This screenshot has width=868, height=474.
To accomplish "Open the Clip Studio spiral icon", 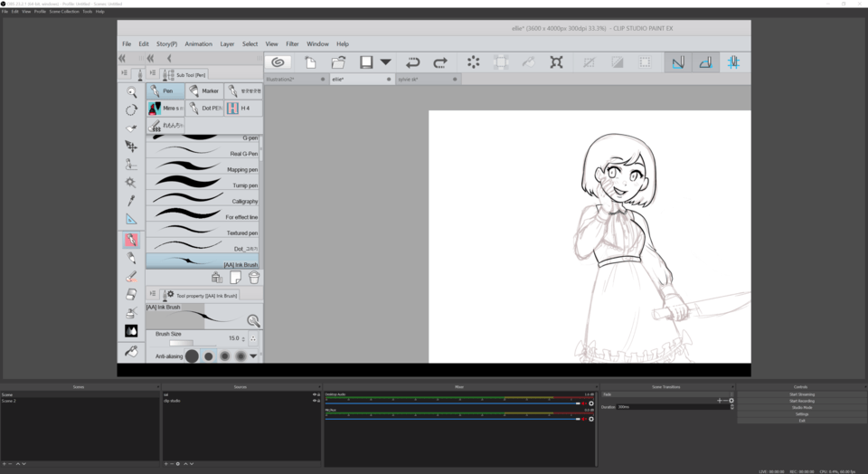I will point(278,62).
